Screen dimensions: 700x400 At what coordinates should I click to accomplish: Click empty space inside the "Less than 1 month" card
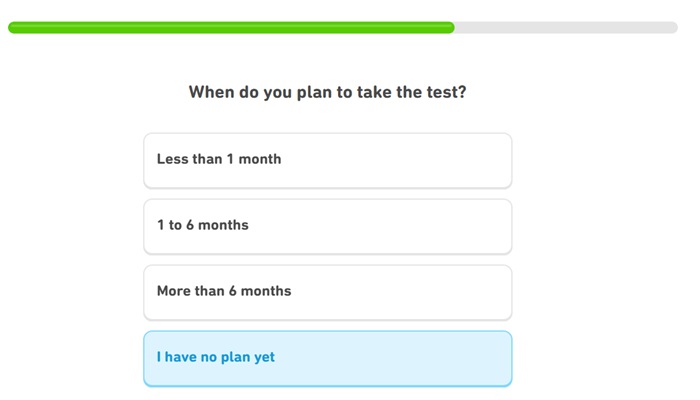tap(420, 160)
